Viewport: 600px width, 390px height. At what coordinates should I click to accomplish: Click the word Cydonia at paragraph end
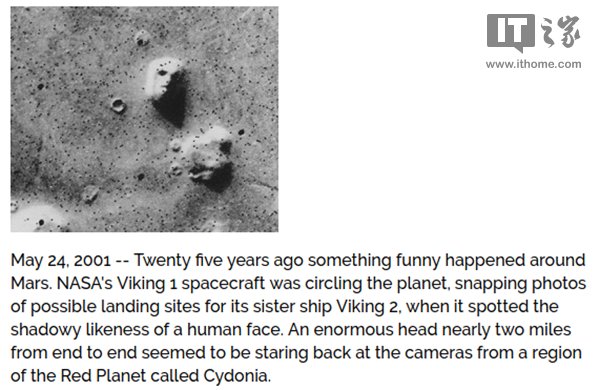click(x=237, y=376)
